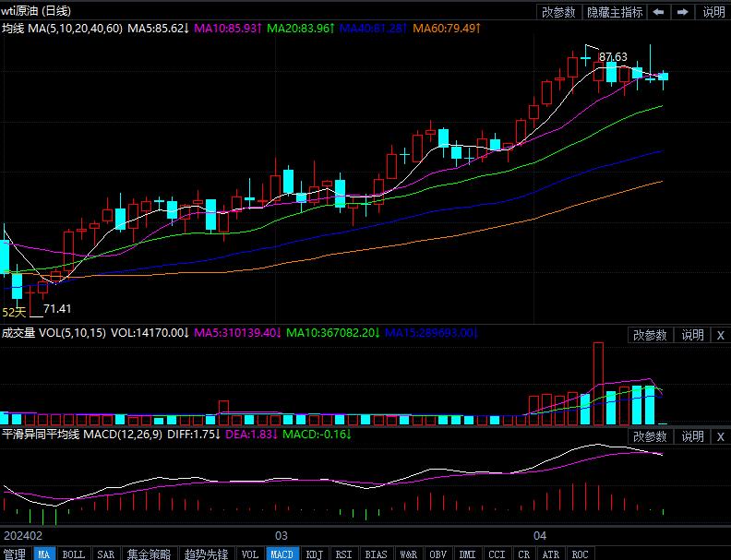Click the DIFF:1.75 value label

click(x=194, y=435)
